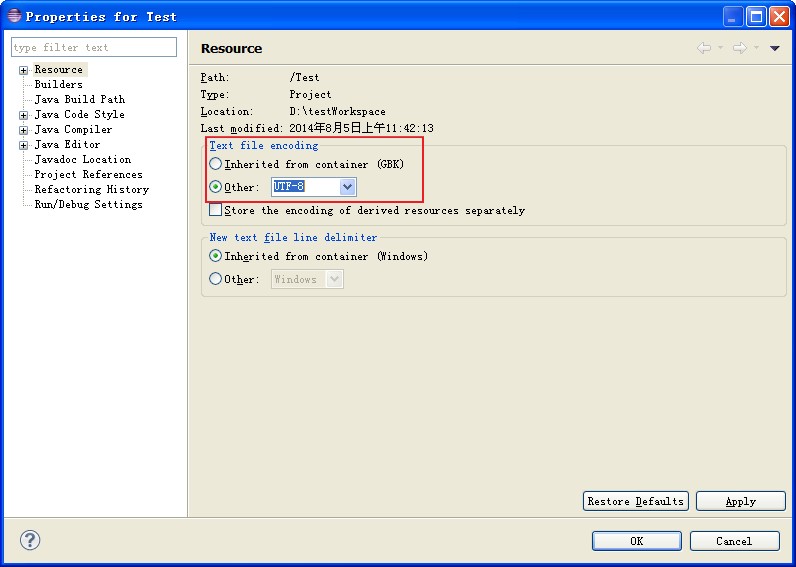Click the type filter text field
The image size is (796, 567).
94,47
